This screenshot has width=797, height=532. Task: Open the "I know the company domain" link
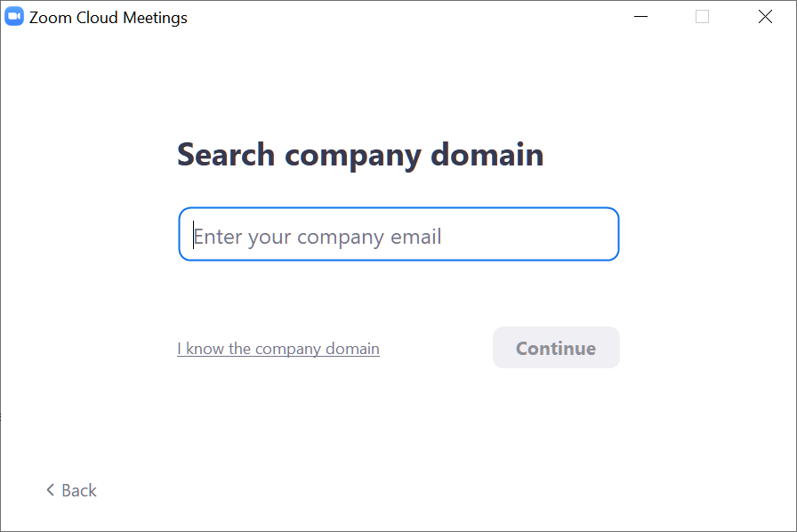[278, 349]
